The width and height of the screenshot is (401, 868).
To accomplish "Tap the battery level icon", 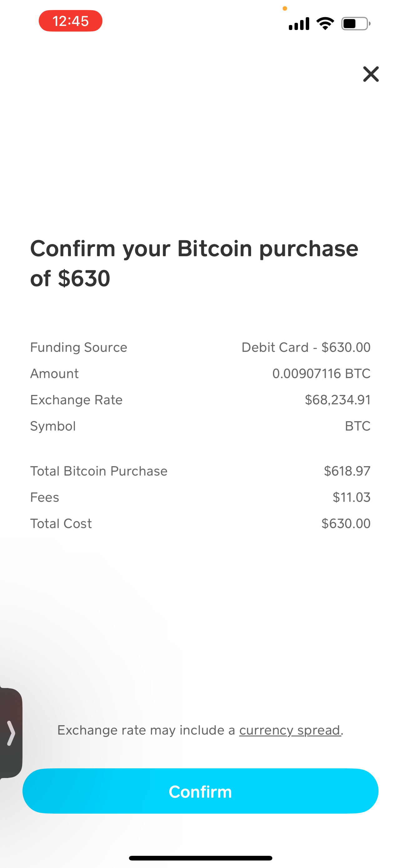I will (x=355, y=23).
